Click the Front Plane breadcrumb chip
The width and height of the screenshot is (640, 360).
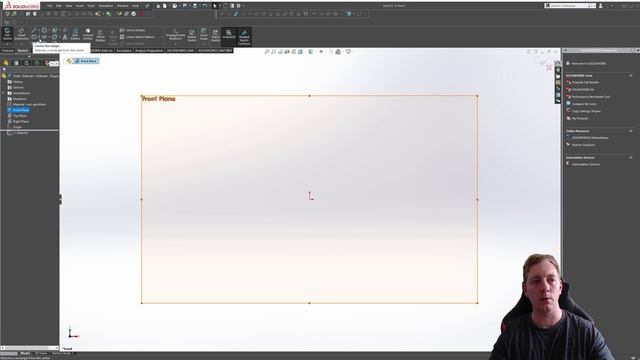pos(86,61)
